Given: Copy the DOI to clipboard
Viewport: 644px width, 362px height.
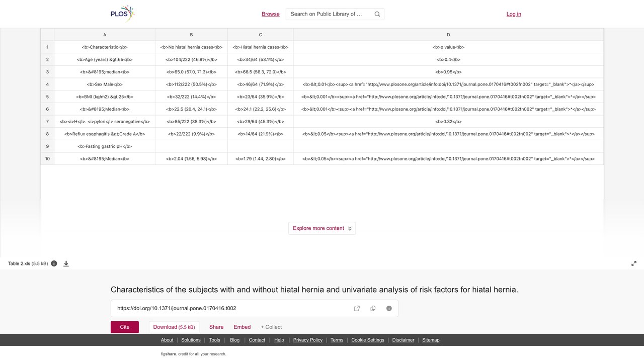Looking at the screenshot, I should 373,308.
